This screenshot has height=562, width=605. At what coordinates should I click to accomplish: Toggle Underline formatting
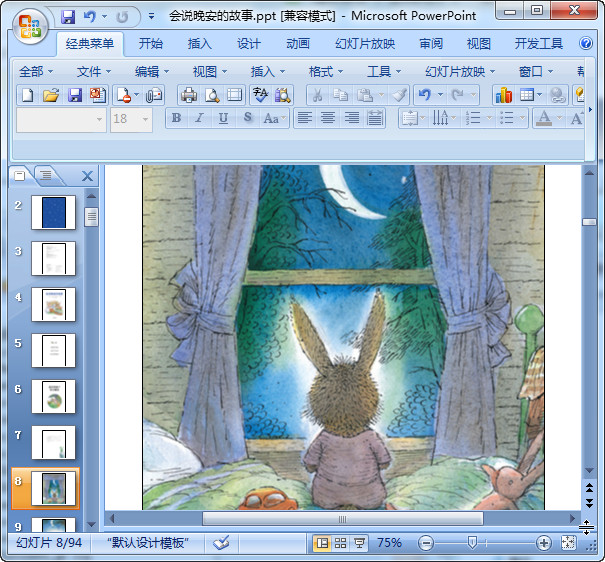[x=223, y=118]
